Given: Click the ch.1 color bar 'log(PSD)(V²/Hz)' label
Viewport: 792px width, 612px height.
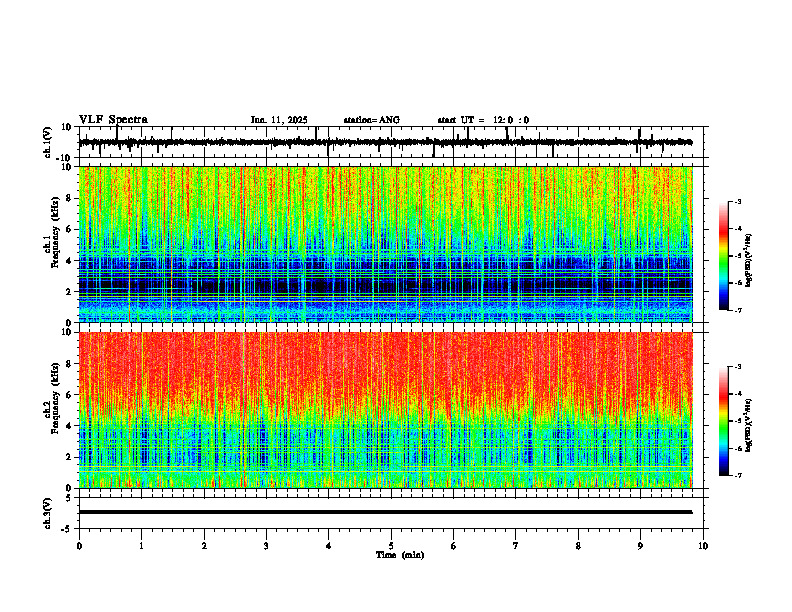Looking at the screenshot, I should 749,260.
